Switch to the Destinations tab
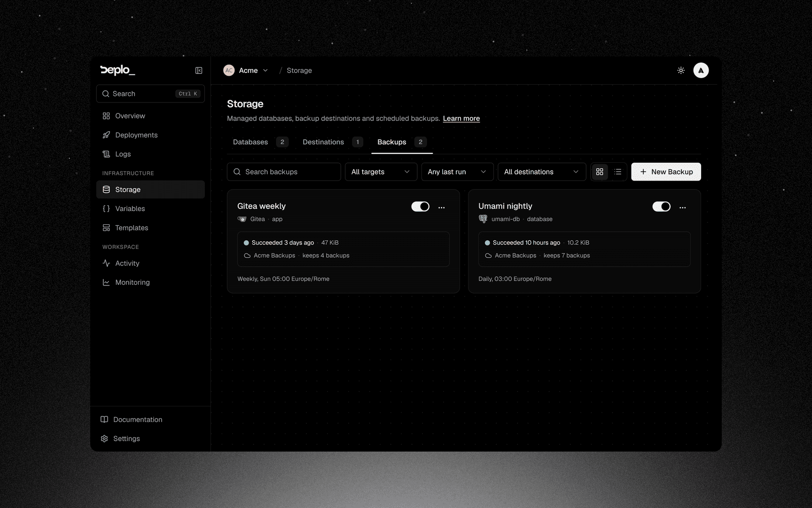This screenshot has height=508, width=812. 332,142
